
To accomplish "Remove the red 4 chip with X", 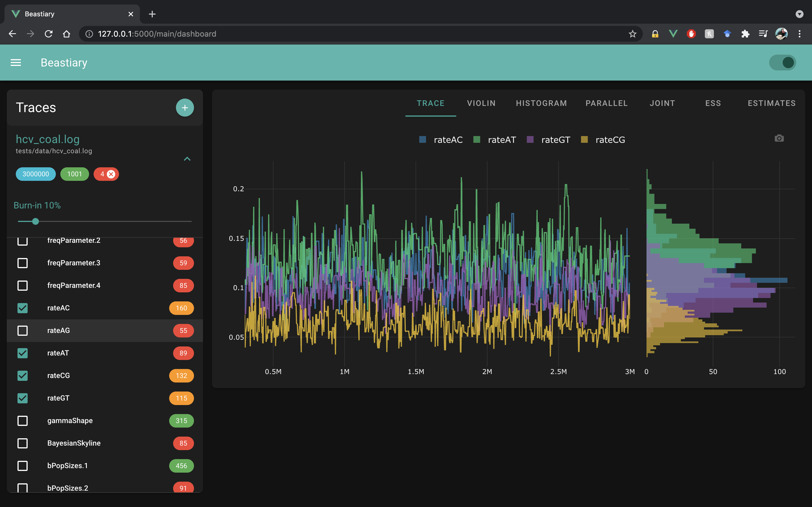I will coord(111,174).
